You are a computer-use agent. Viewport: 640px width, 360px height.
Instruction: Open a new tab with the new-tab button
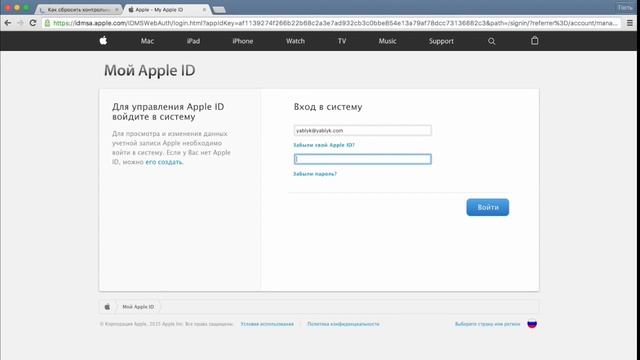[219, 9]
